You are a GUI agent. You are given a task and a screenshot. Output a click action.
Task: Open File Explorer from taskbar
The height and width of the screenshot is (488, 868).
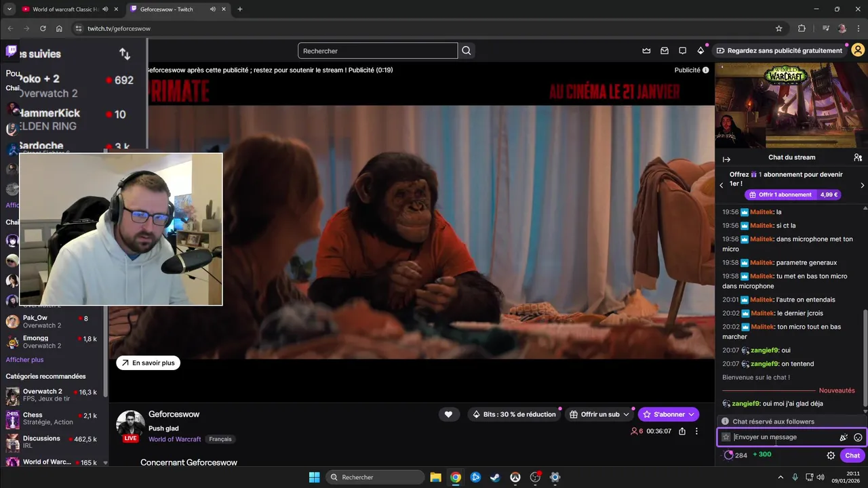(x=435, y=477)
